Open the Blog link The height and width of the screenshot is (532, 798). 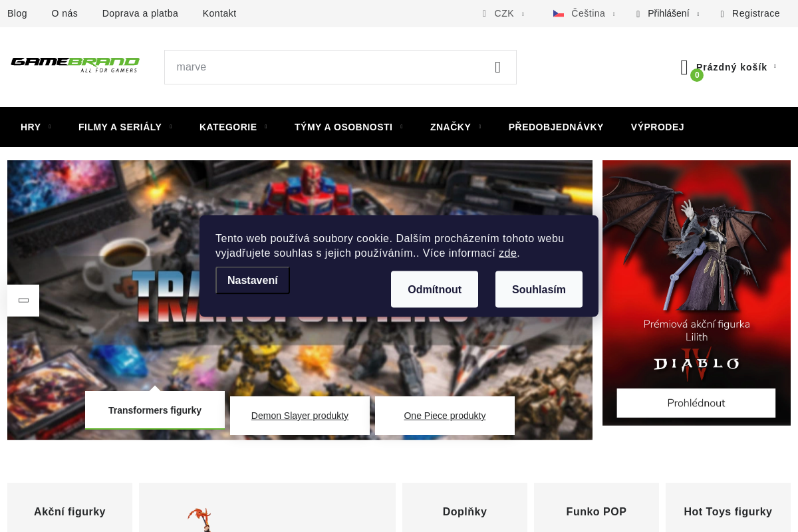17,13
